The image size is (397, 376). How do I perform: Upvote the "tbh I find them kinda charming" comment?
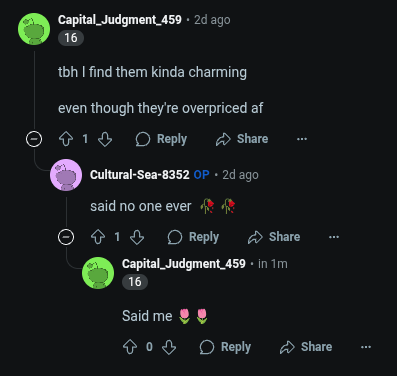[x=66, y=139]
